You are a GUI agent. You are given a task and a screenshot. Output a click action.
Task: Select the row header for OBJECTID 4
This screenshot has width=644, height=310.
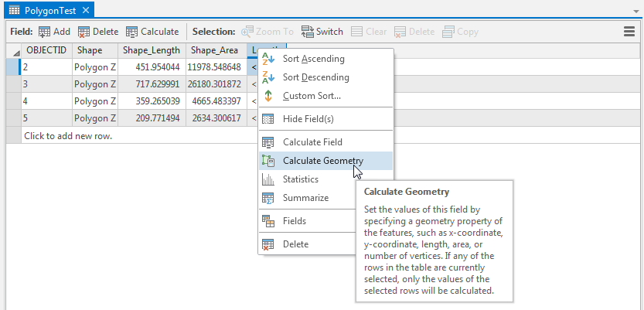pyautogui.click(x=14, y=101)
